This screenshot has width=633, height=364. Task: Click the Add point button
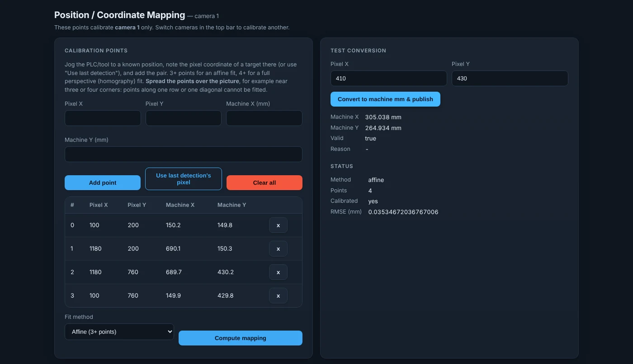pos(103,182)
